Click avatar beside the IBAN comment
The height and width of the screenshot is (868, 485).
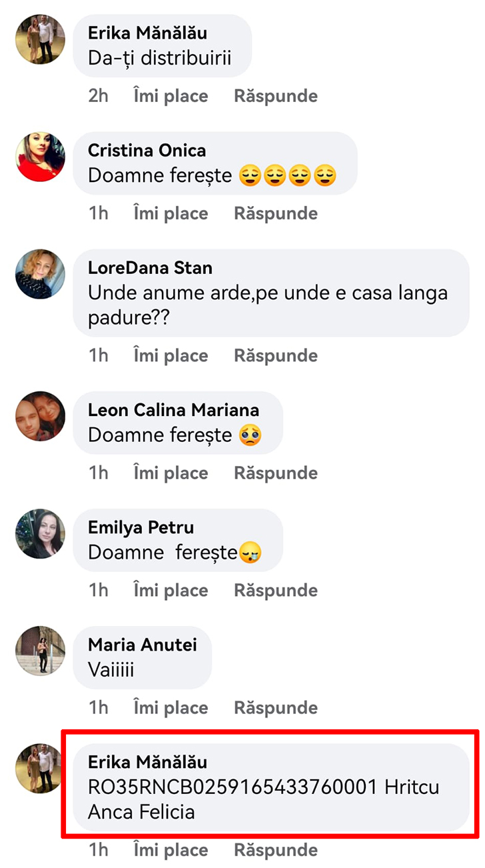point(40,769)
